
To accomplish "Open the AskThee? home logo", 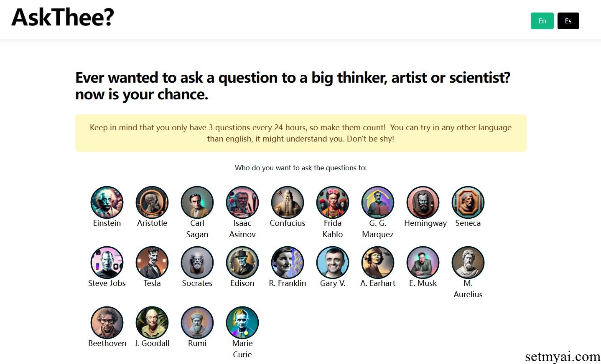I will pyautogui.click(x=63, y=18).
